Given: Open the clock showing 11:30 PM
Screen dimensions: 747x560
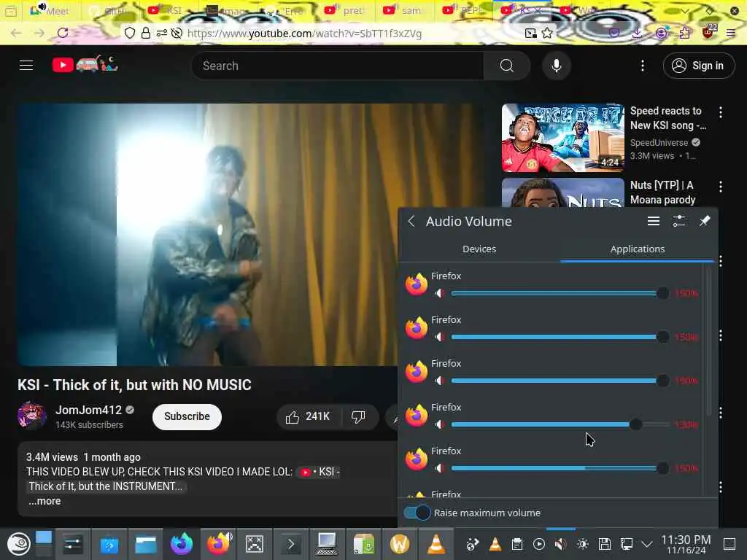Looking at the screenshot, I should tap(686, 544).
